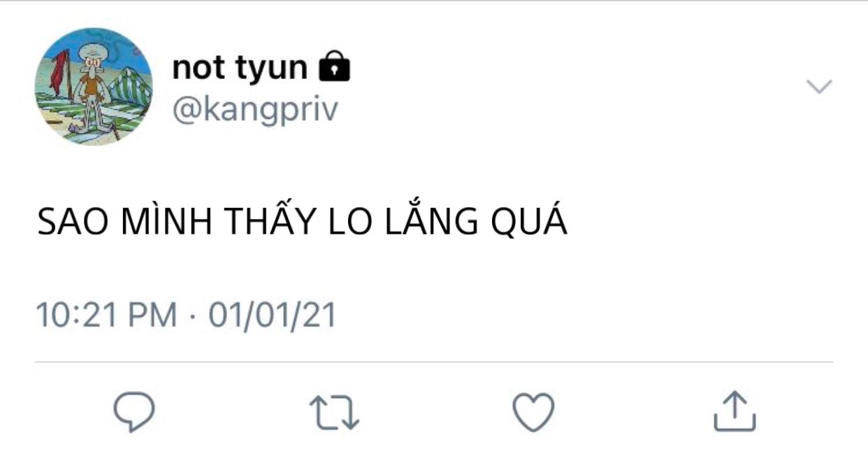This screenshot has height=463, width=868.
Task: Start a comment with the reply bubble
Action: [x=133, y=411]
